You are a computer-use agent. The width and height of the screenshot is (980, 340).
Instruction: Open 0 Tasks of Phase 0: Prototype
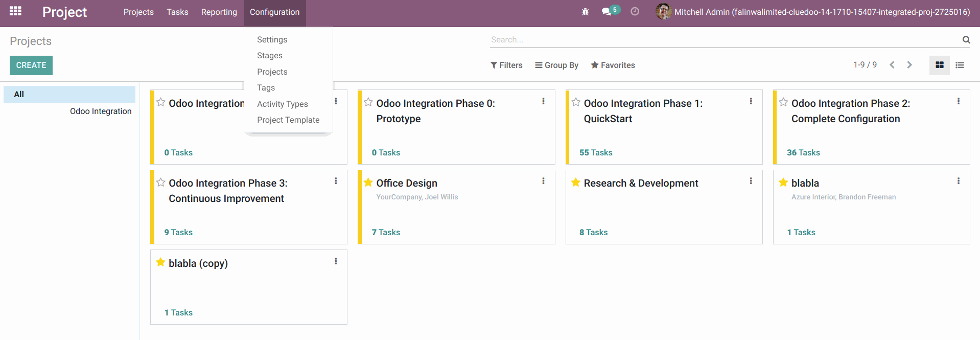click(386, 152)
